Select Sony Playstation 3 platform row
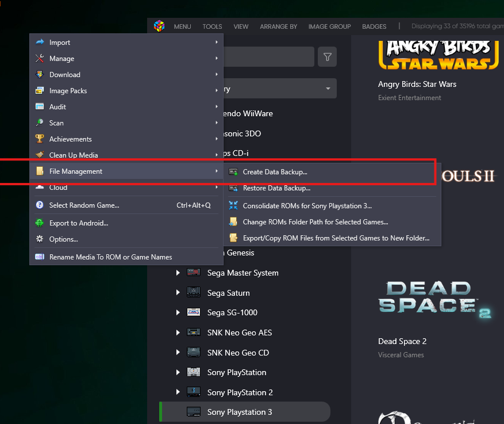The image size is (504, 424). [x=245, y=412]
